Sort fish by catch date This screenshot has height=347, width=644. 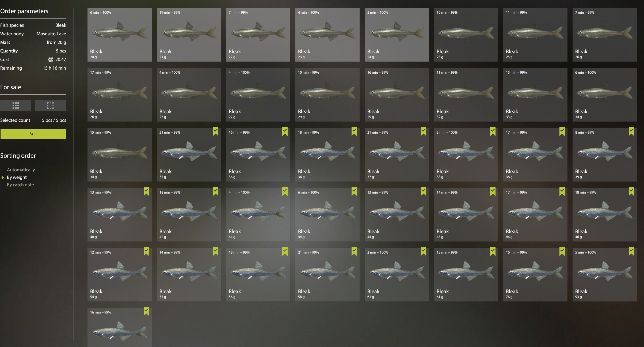(20, 185)
